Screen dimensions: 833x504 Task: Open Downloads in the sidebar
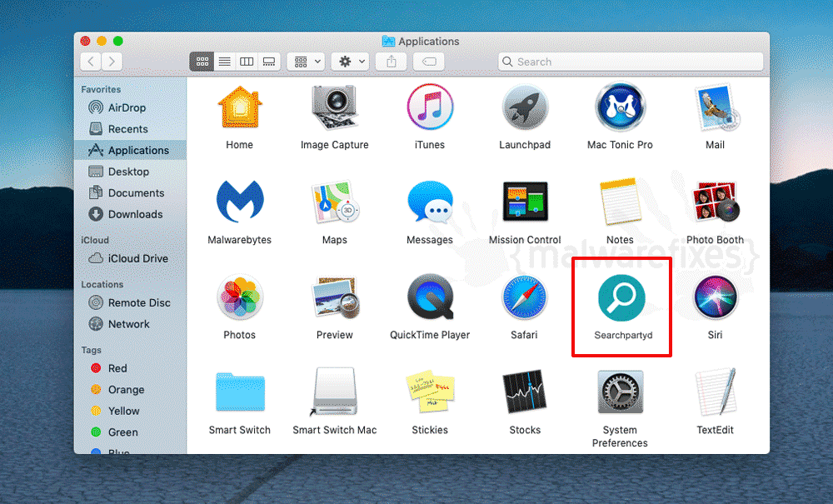(130, 214)
